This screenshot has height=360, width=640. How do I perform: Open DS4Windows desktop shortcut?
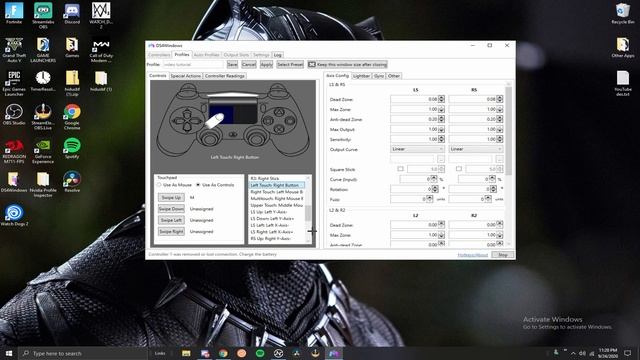pyautogui.click(x=14, y=182)
